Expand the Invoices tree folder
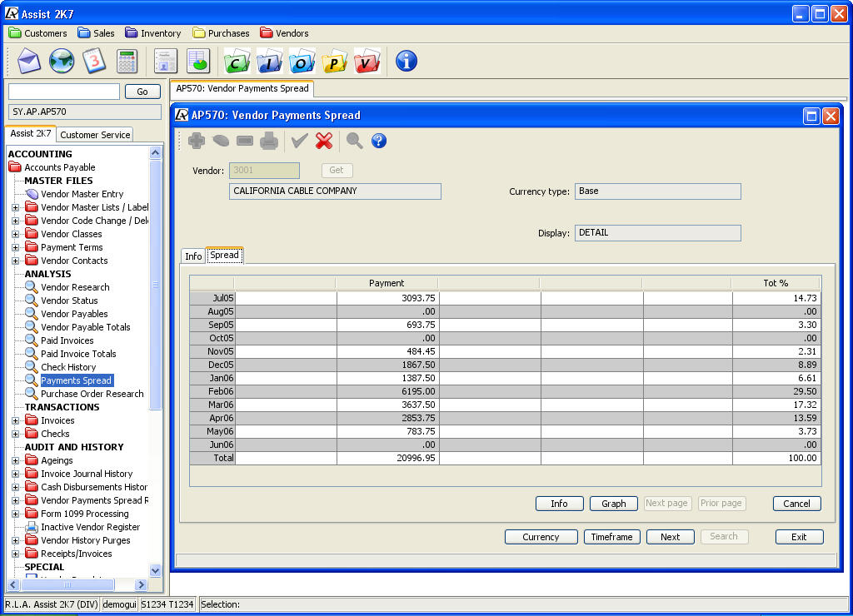The height and width of the screenshot is (616, 853). click(15, 420)
